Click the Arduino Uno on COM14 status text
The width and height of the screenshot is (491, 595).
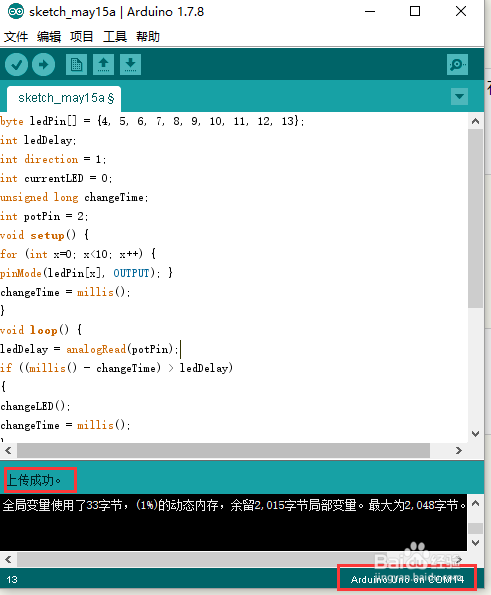click(x=407, y=579)
